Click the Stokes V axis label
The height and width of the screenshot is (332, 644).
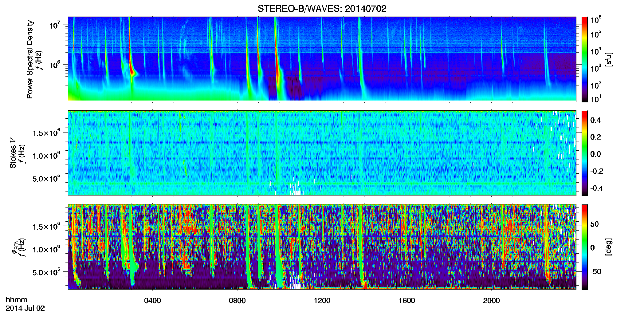coord(13,153)
